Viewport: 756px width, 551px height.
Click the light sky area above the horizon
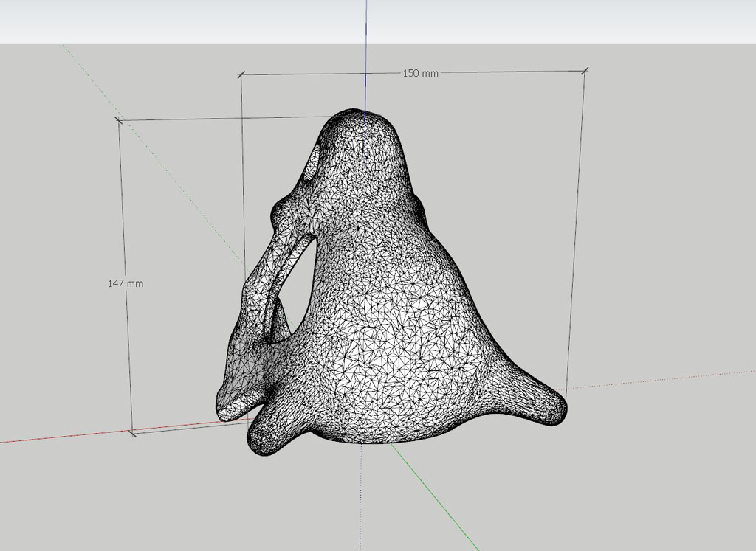coord(185,21)
